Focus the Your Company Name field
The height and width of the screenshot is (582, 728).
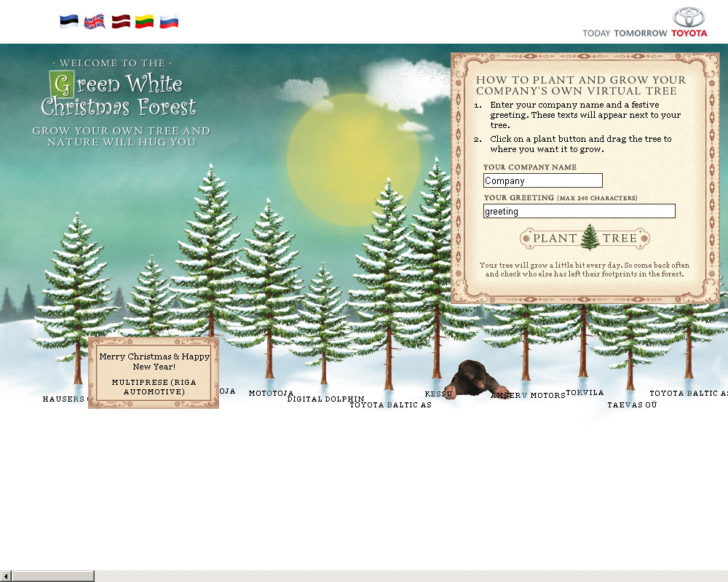tap(542, 180)
